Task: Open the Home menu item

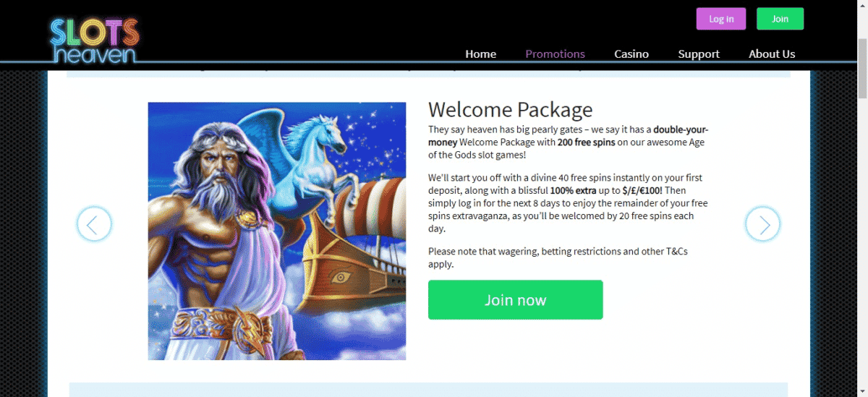Action: 481,54
